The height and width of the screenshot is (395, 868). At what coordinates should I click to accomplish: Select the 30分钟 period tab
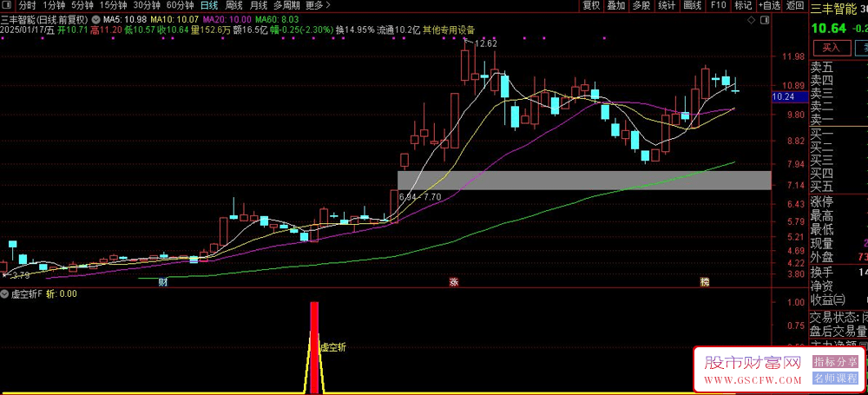pyautogui.click(x=148, y=5)
